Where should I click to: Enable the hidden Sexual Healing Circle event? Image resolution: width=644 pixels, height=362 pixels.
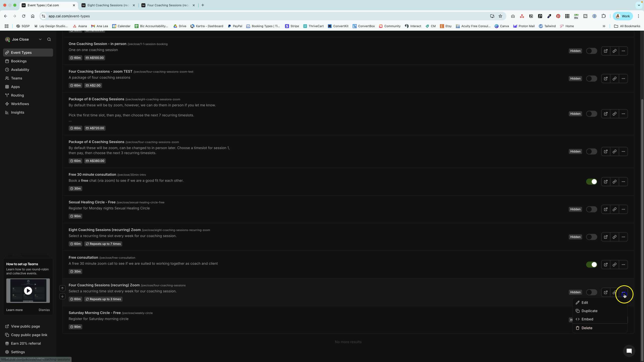click(x=591, y=209)
